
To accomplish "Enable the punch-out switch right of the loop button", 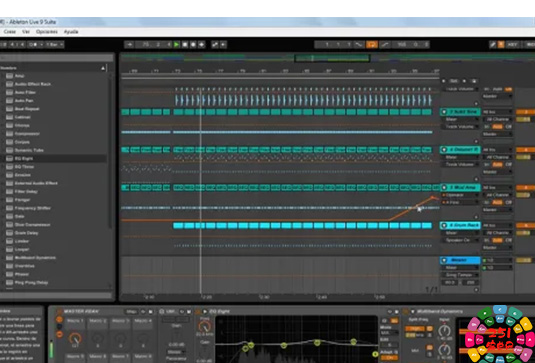I will [x=384, y=44].
